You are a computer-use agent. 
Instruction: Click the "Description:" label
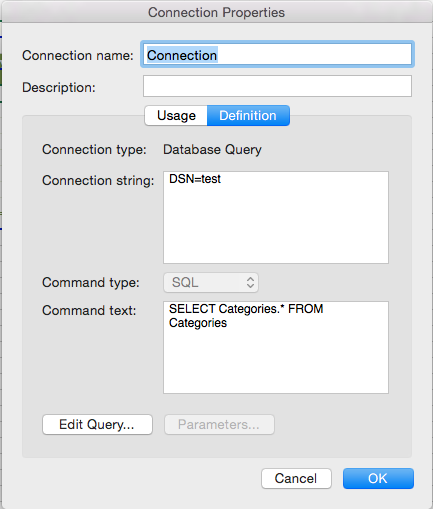[x=59, y=87]
